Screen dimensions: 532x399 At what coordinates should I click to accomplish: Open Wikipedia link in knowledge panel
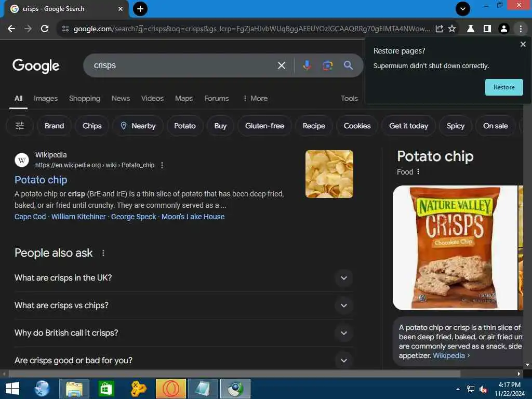449,355
